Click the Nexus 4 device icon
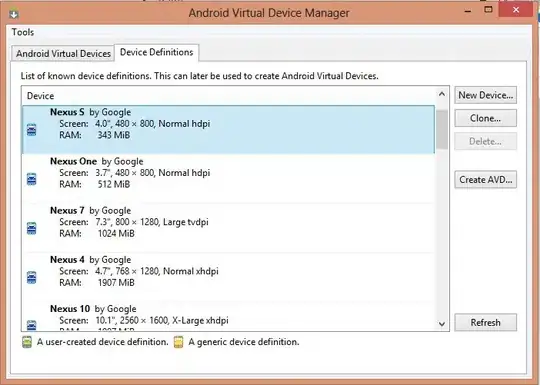This screenshot has width=540, height=385. point(31,277)
